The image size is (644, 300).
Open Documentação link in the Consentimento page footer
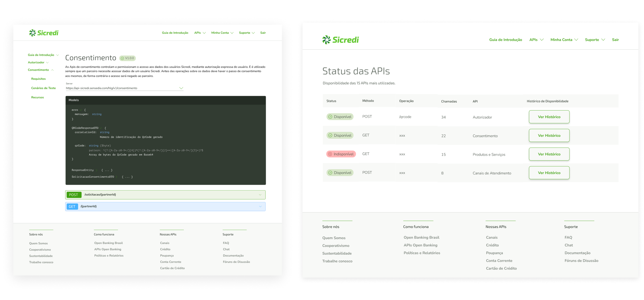tap(233, 256)
